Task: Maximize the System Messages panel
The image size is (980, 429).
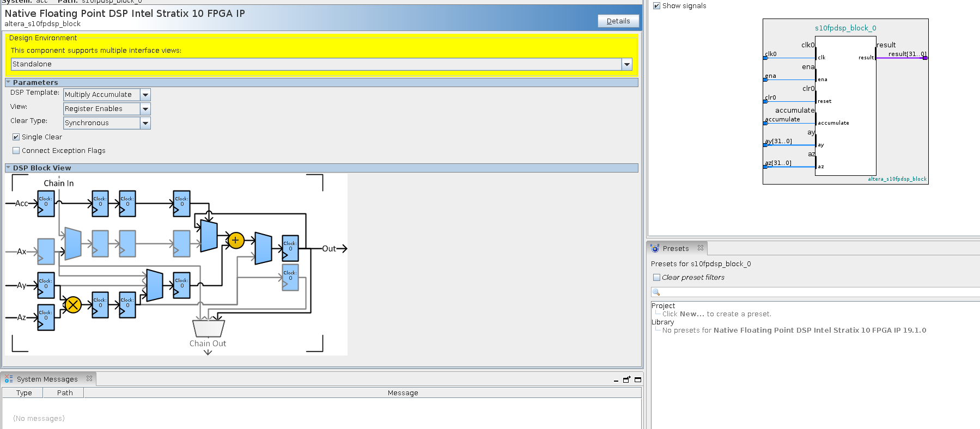Action: (x=638, y=379)
